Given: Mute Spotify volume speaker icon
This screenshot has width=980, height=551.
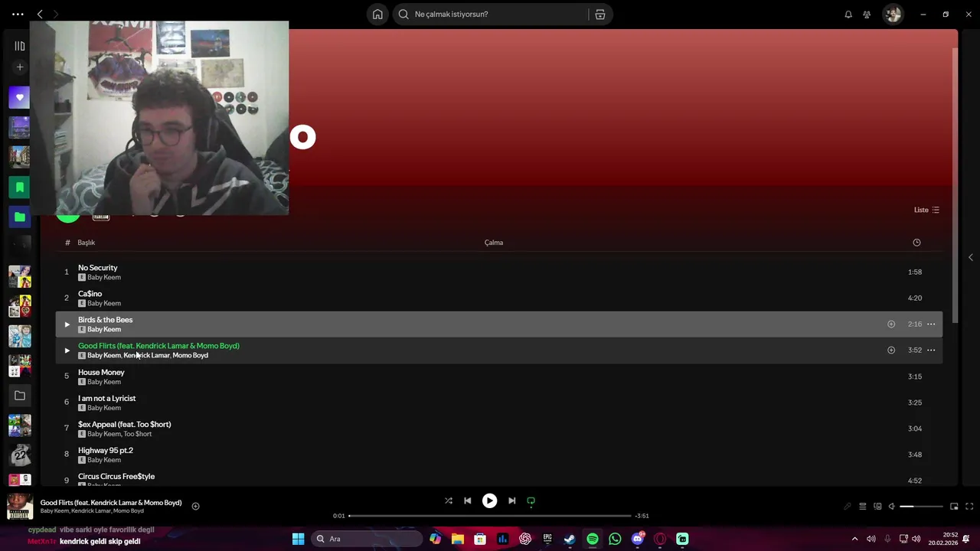Looking at the screenshot, I should (x=891, y=507).
